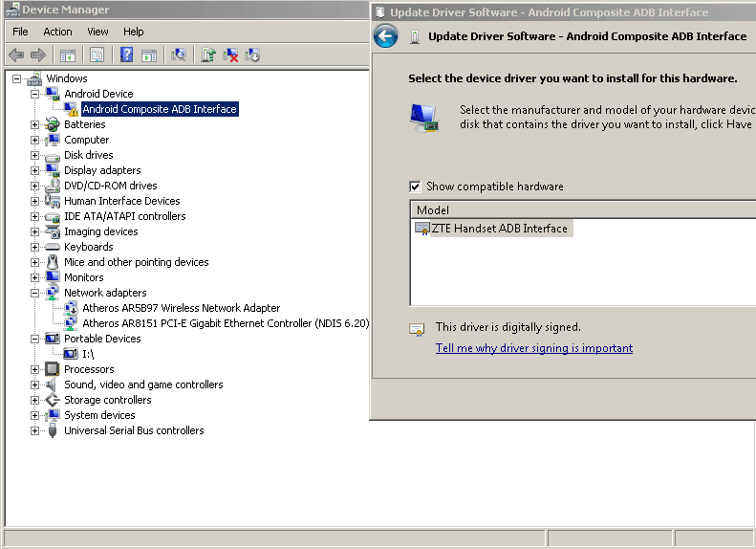This screenshot has width=756, height=549.
Task: Select the I:\ portable device entry
Action: tap(88, 354)
